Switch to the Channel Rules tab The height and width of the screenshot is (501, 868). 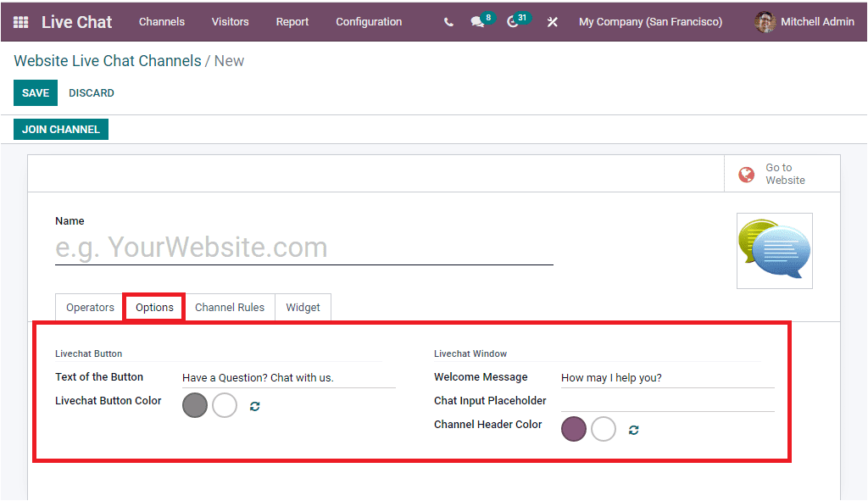point(230,307)
